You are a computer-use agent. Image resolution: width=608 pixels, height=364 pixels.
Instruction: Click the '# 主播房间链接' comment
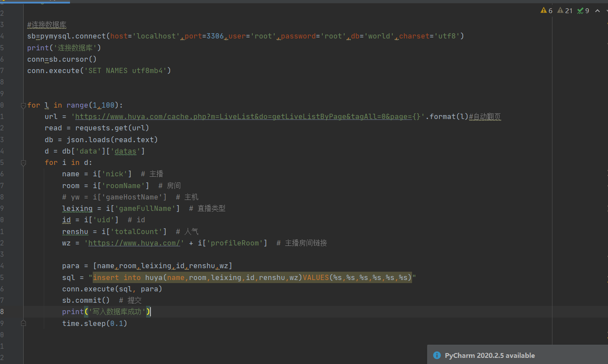[302, 243]
